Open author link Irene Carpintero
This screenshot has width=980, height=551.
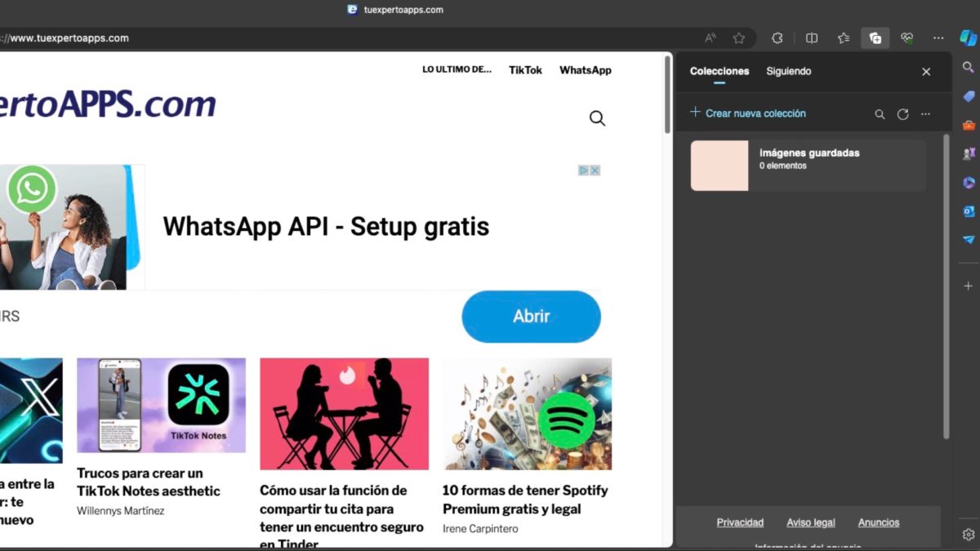click(x=480, y=529)
